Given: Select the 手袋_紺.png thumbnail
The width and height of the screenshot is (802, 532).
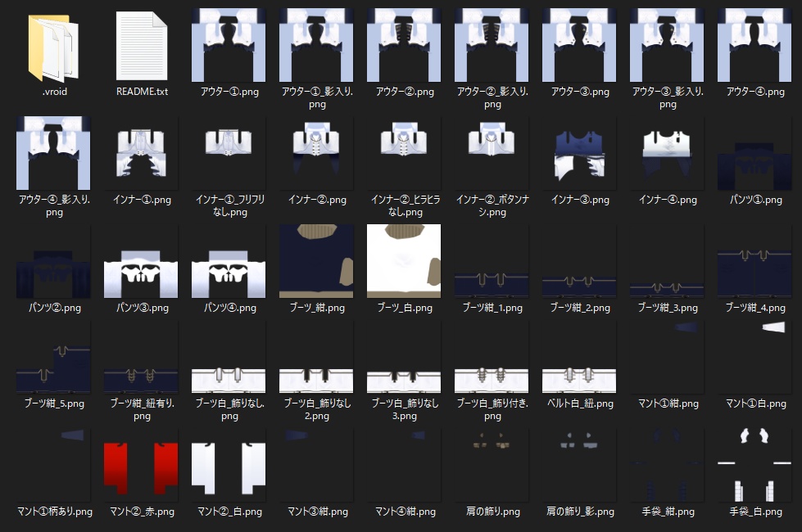Looking at the screenshot, I should click(x=667, y=465).
